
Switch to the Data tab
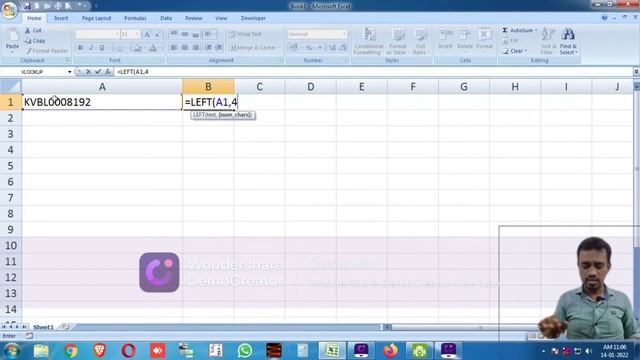tap(166, 18)
